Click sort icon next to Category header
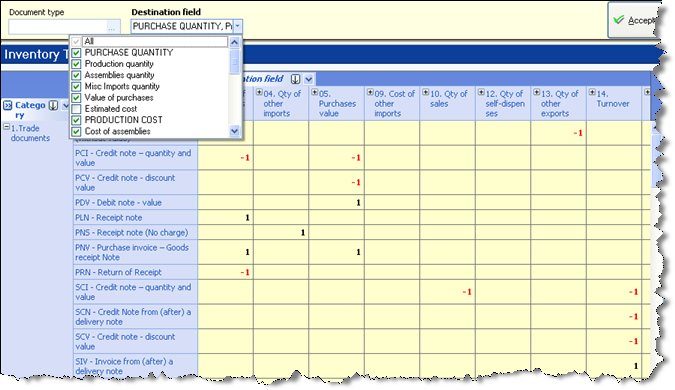This screenshot has width=675, height=390. pos(53,105)
